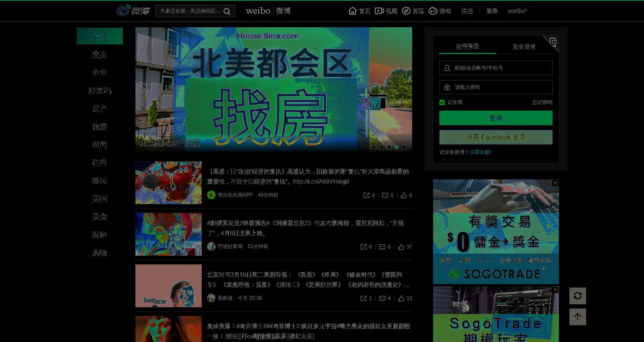Select the first carousel dot on the banner
Image resolution: width=644 pixels, height=342 pixels.
[x=374, y=147]
